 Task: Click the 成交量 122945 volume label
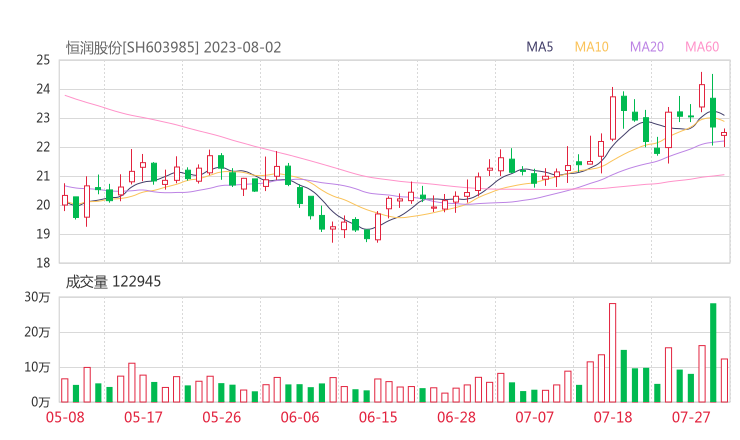[x=113, y=282]
